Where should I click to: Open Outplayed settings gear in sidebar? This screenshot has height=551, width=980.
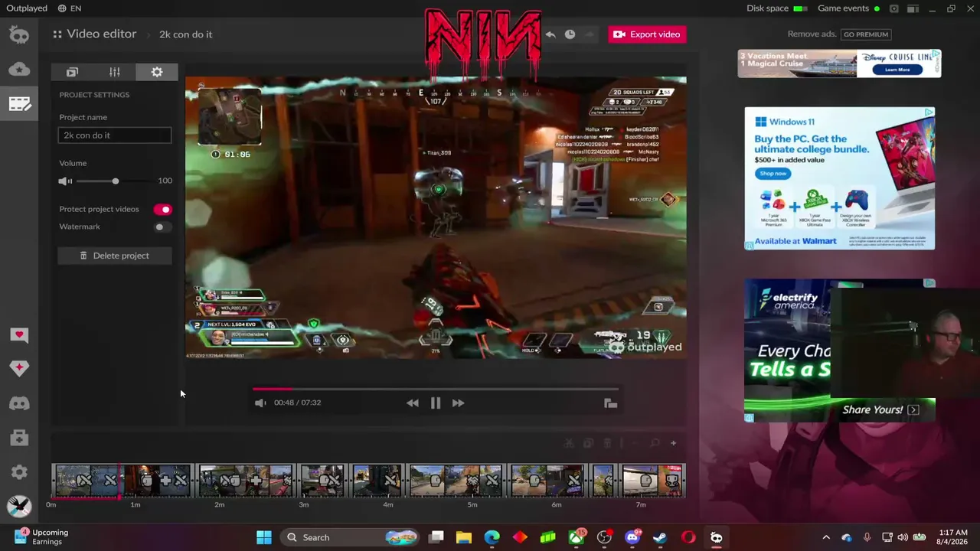coord(19,472)
